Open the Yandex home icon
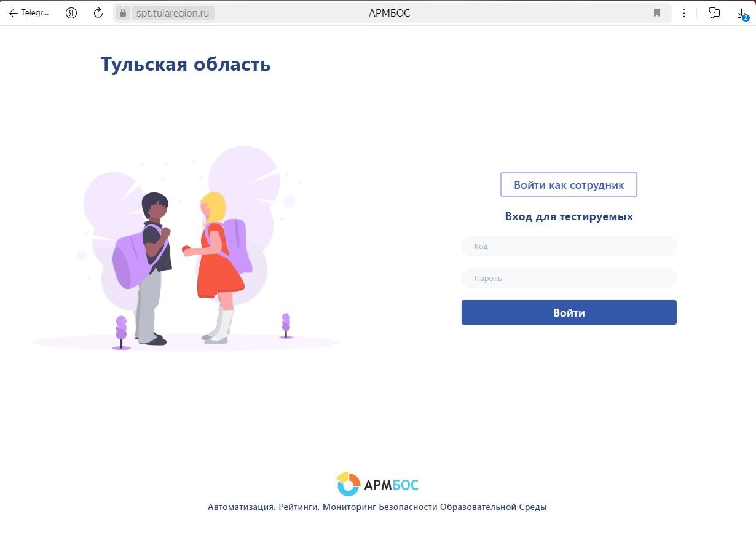756x559 pixels. pos(71,13)
